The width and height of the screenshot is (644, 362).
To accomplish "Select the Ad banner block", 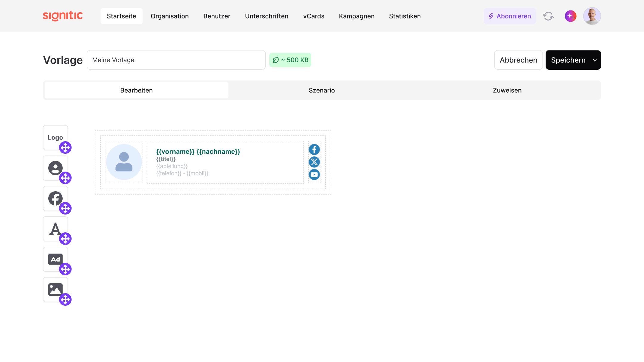I will [x=55, y=259].
